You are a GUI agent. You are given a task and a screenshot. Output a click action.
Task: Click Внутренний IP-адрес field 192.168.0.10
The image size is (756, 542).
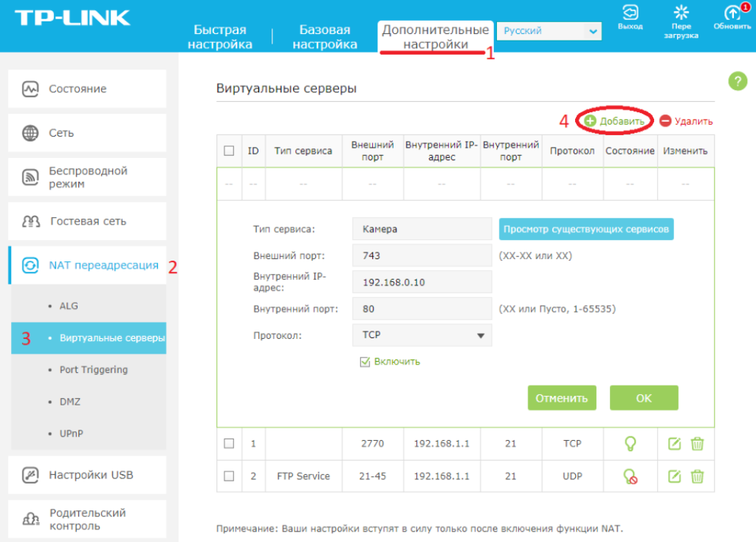(422, 282)
